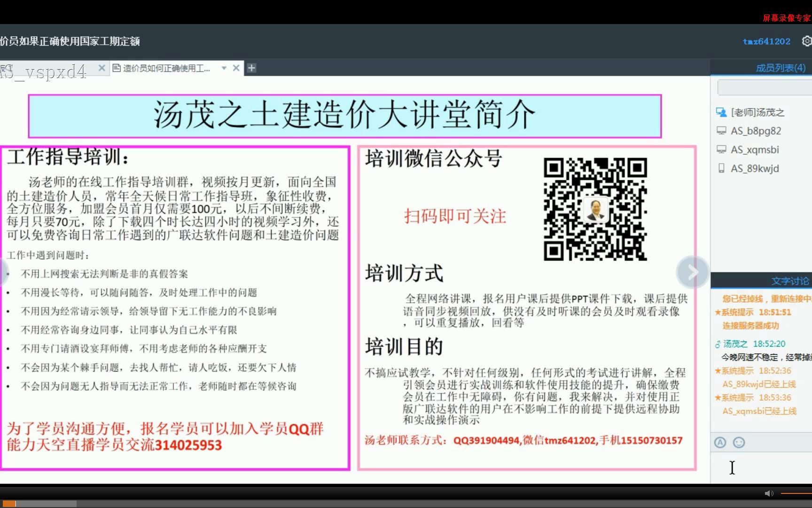Open the emoticon smiley icon in chat toolbar
This screenshot has width=812, height=508.
tap(739, 443)
